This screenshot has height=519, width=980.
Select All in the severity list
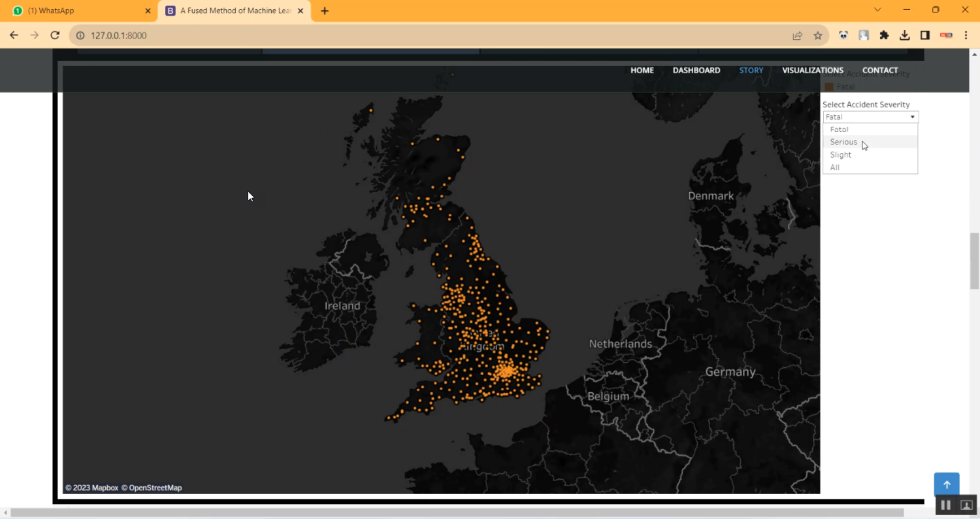(x=835, y=167)
